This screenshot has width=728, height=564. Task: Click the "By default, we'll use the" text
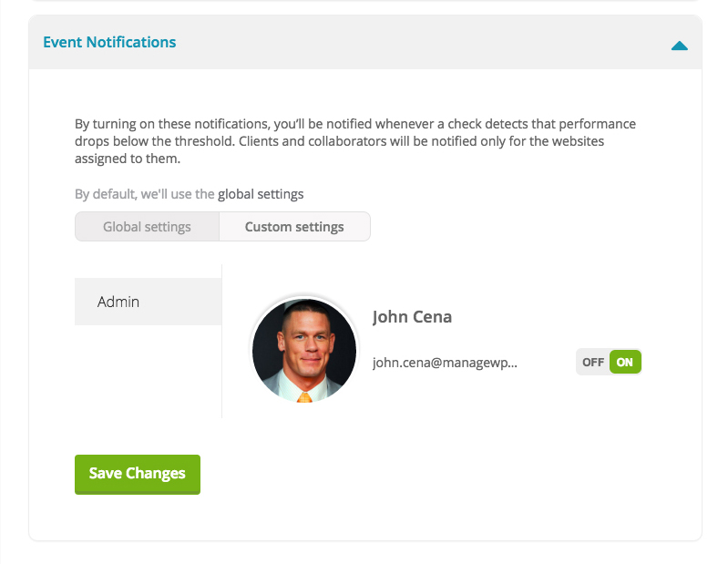(145, 194)
